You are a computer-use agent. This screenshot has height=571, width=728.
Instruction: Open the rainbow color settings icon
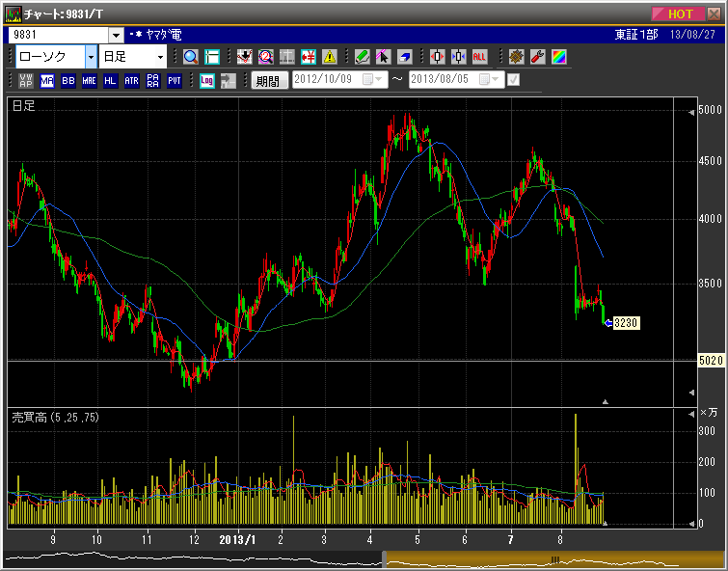click(559, 57)
